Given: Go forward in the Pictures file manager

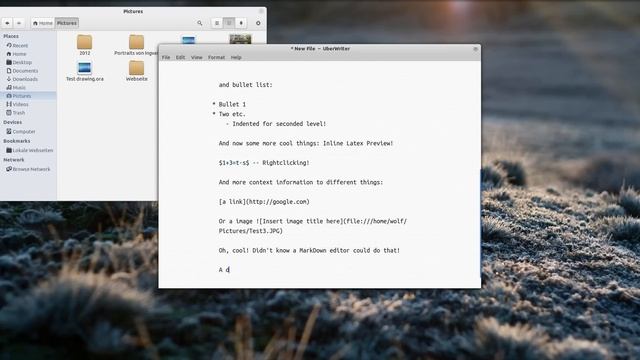Looking at the screenshot, I should pos(19,23).
